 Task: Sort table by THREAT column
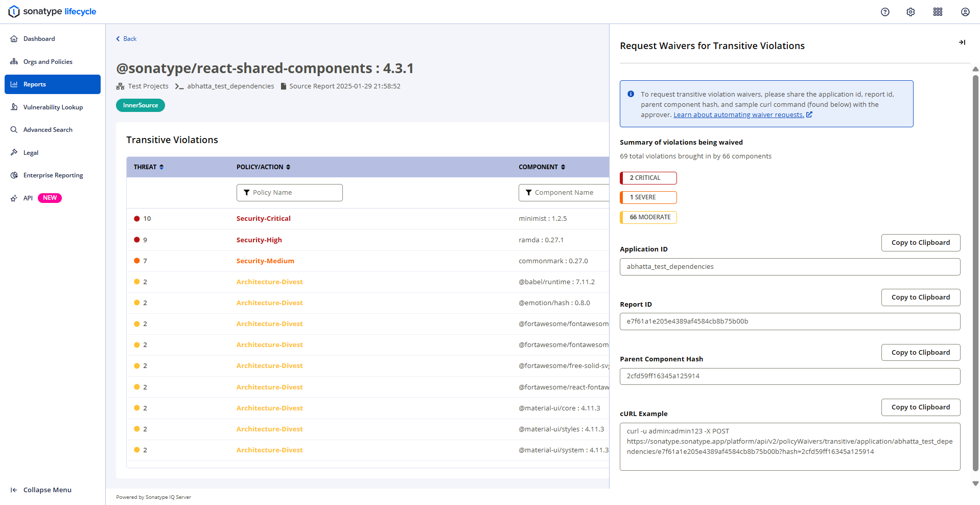click(149, 167)
